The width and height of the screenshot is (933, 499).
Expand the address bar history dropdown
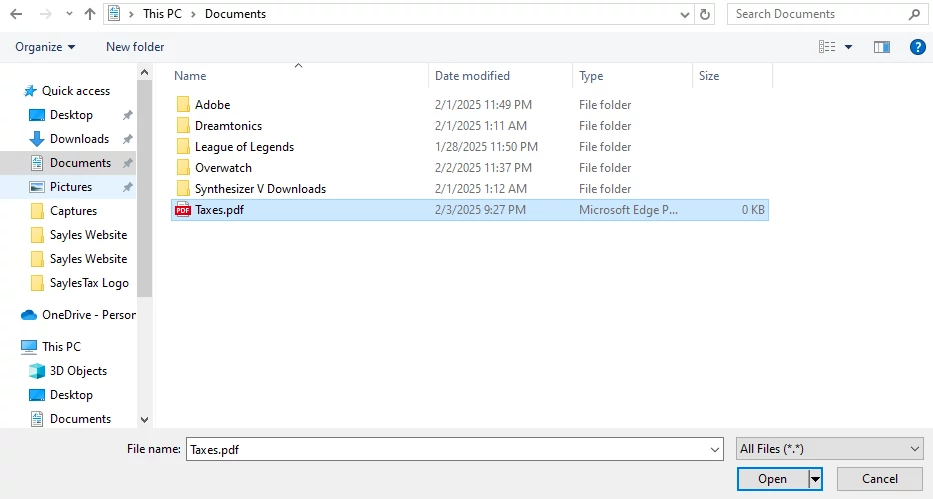[x=685, y=14]
